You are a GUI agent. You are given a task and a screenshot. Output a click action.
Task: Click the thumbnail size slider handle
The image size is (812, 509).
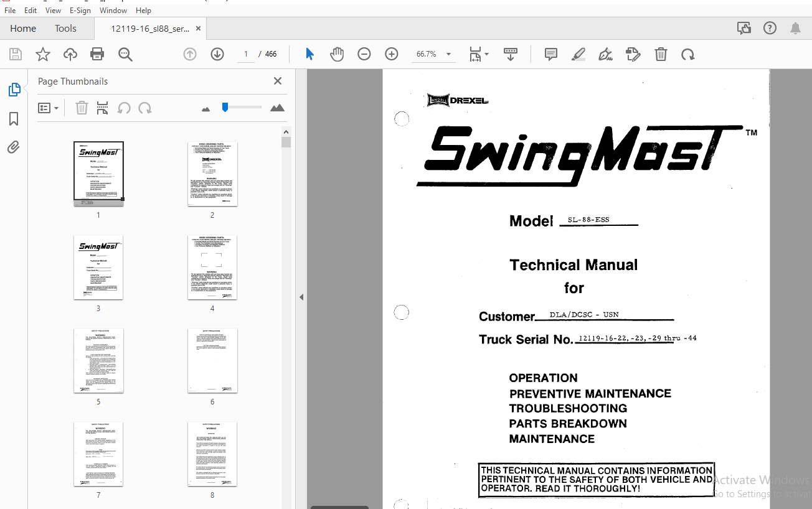[225, 107]
